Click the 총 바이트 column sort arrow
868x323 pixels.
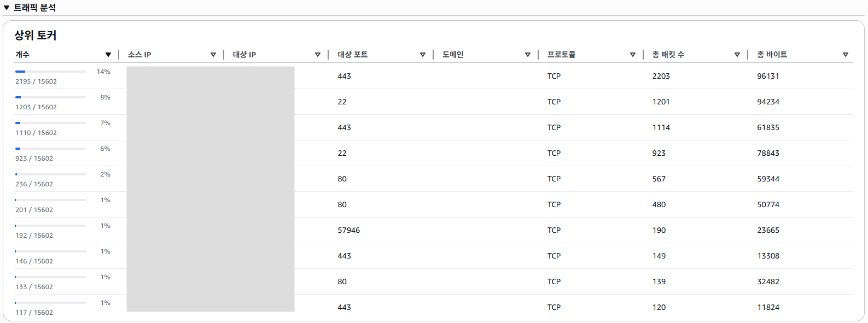click(846, 55)
